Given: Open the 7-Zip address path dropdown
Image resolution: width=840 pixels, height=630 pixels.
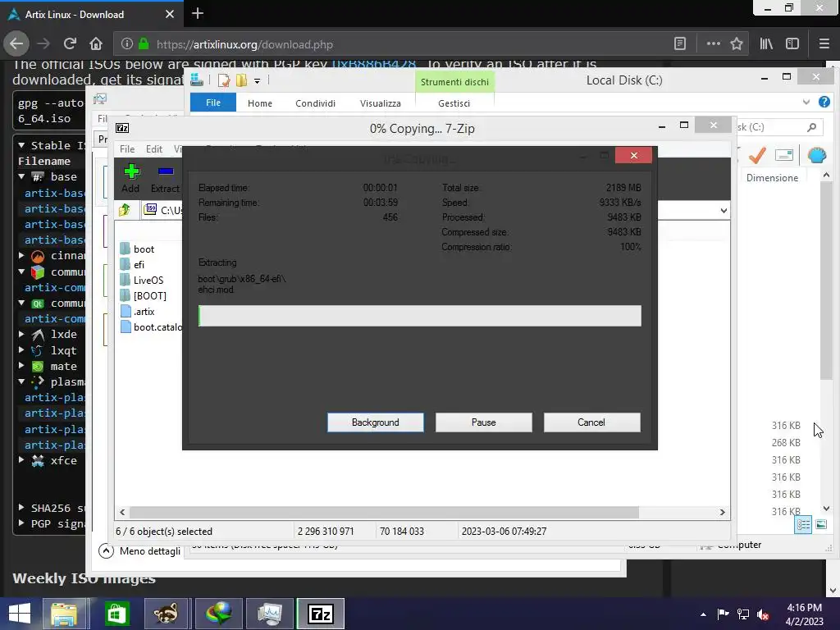Looking at the screenshot, I should coord(724,211).
